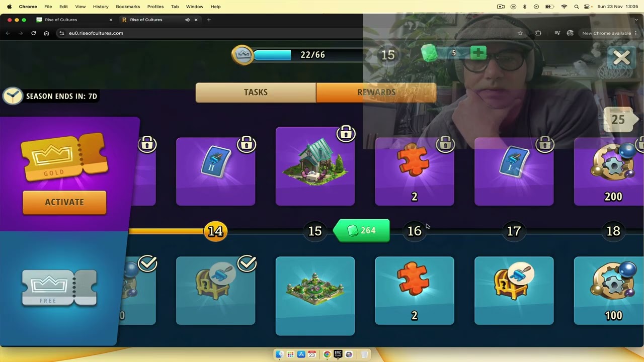Open the Profiles menu
This screenshot has height=362, width=644.
(x=155, y=7)
